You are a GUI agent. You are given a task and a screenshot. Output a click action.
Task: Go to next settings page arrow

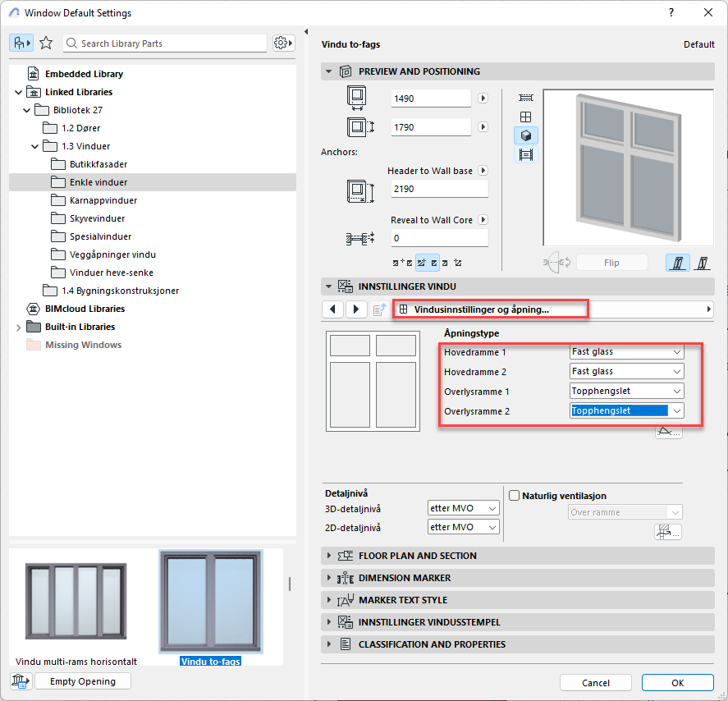(x=355, y=309)
